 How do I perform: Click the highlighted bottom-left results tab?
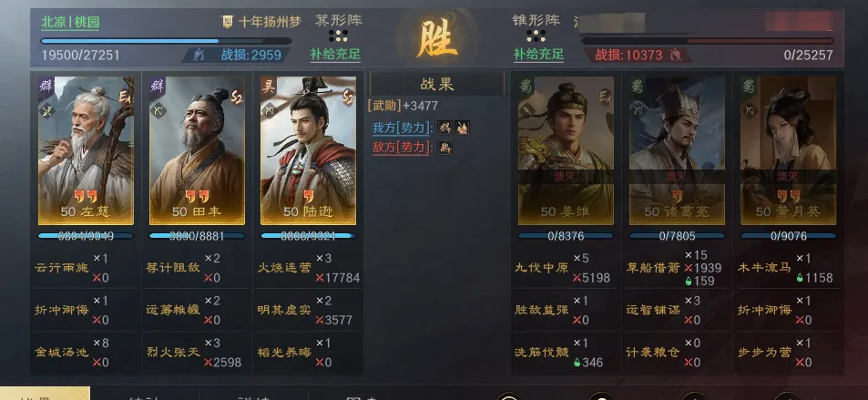(45, 394)
